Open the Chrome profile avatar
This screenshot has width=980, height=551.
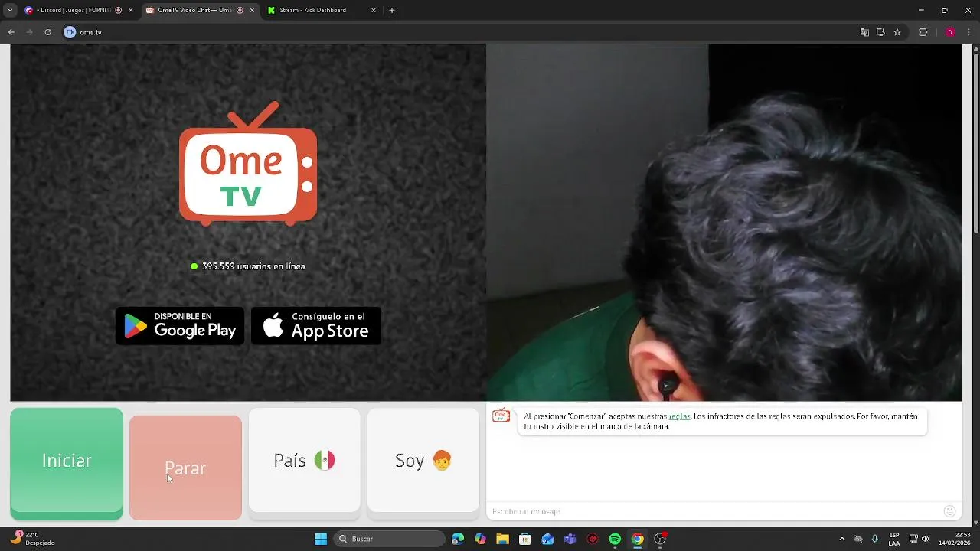coord(950,32)
